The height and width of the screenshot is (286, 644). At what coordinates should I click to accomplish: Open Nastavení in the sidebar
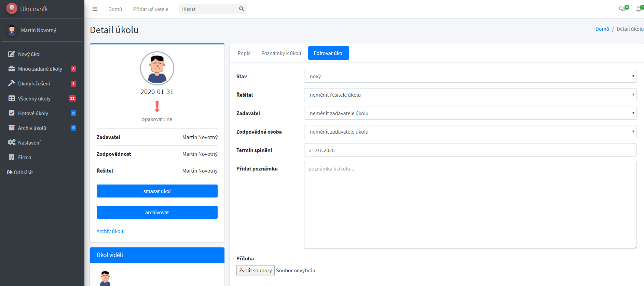coord(29,142)
